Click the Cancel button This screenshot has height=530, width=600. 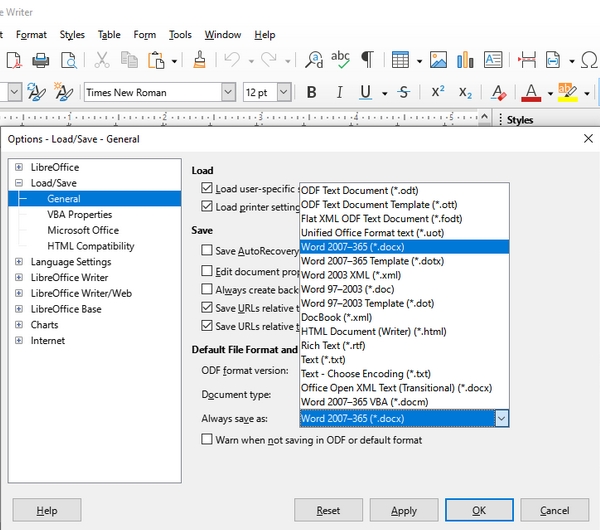click(554, 510)
